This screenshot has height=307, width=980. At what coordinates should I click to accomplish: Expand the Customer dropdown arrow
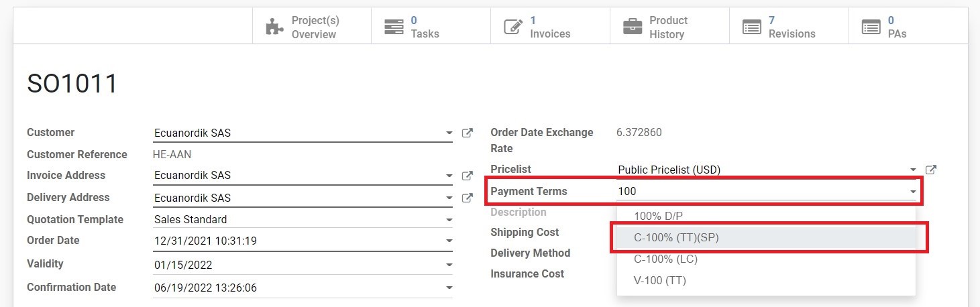[449, 133]
